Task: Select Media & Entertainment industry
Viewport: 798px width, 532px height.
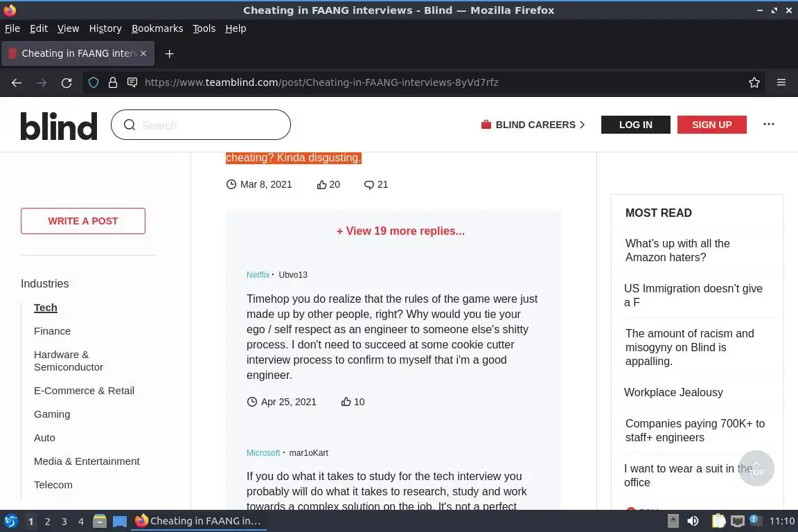Action: [x=87, y=461]
